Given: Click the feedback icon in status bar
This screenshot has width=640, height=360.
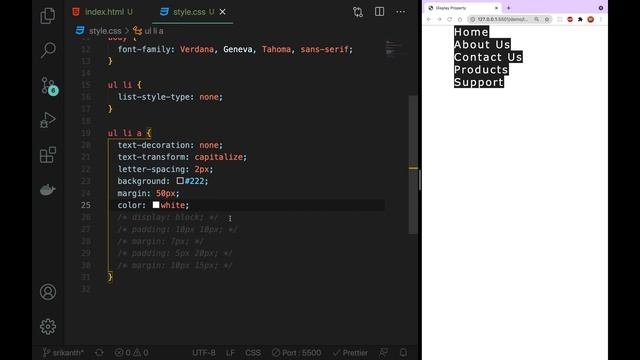Looking at the screenshot, I should click(384, 352).
